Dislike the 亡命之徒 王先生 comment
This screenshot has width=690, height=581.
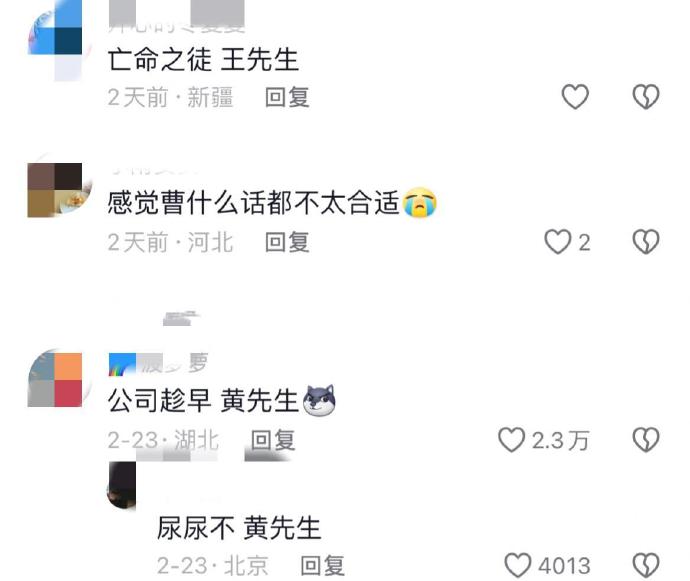pyautogui.click(x=646, y=96)
